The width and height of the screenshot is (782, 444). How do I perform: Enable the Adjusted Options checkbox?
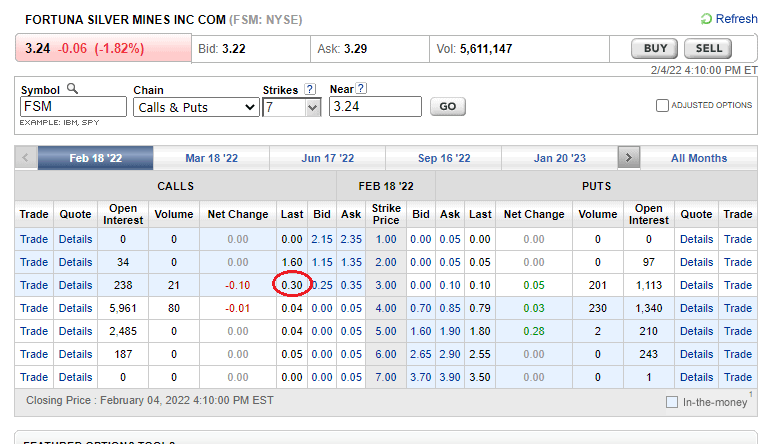click(662, 106)
